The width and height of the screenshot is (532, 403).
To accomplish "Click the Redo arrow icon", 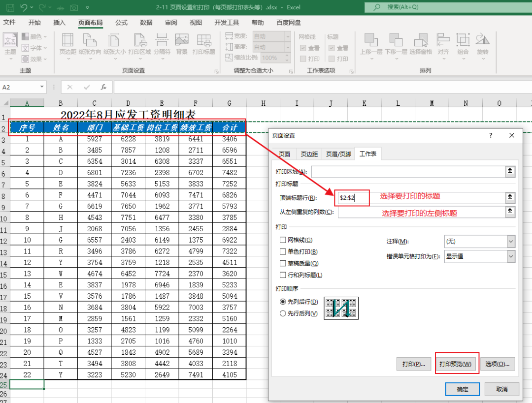I will pyautogui.click(x=42, y=7).
